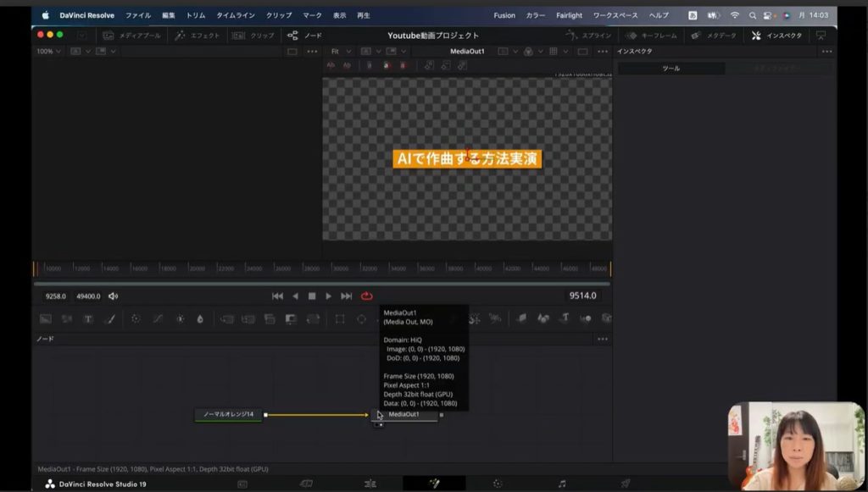Click the エフェクト button in the top toolbar
Image resolution: width=868 pixels, height=492 pixels.
coord(198,36)
